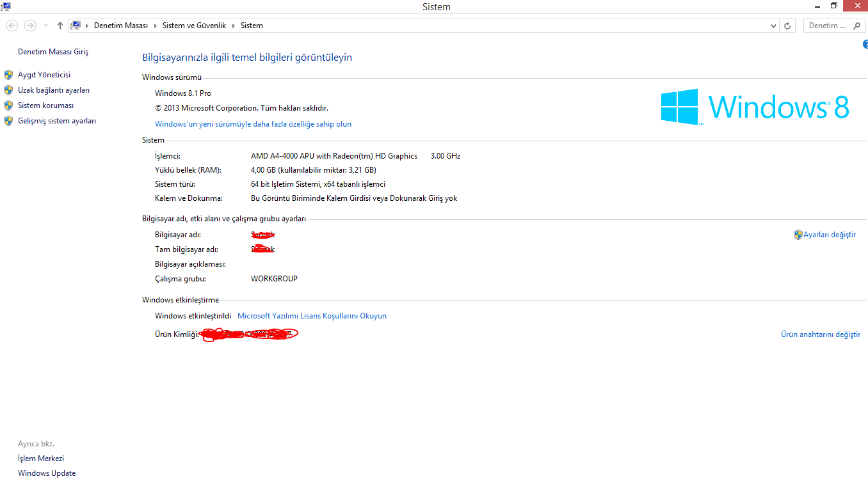Go up one level with Up arrow

coord(60,26)
